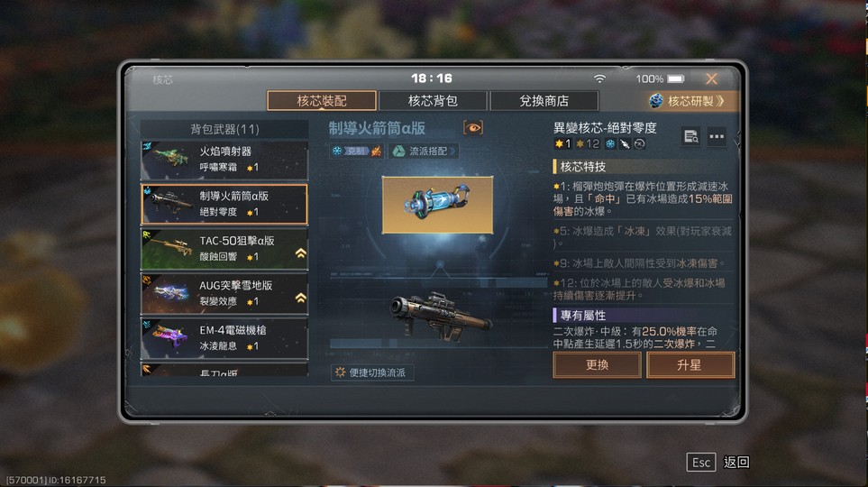Click the 核芯研製 core research icon
This screenshot has width=868, height=487.
(656, 101)
